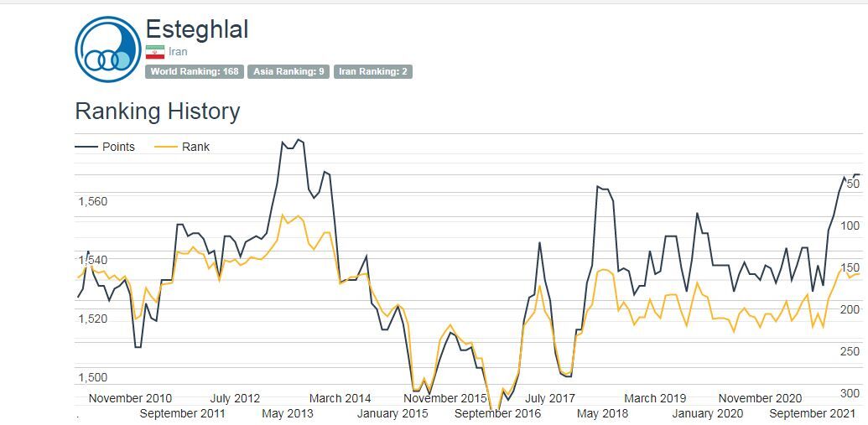Click the yellow Rank legend line swatch
Image resolution: width=868 pixels, height=425 pixels.
pyautogui.click(x=167, y=147)
